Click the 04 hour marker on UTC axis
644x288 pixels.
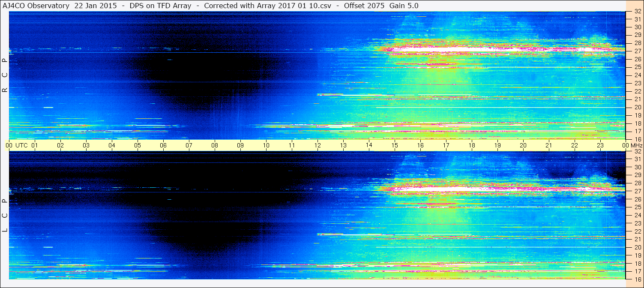pos(112,145)
